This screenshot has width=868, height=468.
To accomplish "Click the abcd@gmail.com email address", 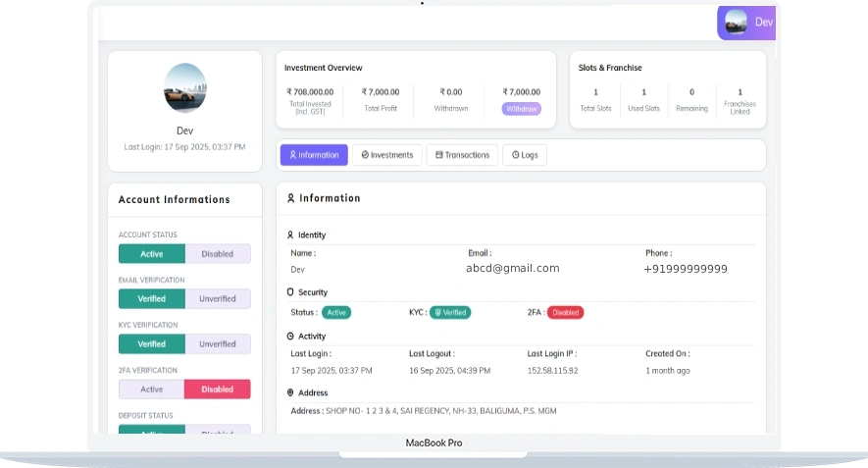I will pos(512,268).
